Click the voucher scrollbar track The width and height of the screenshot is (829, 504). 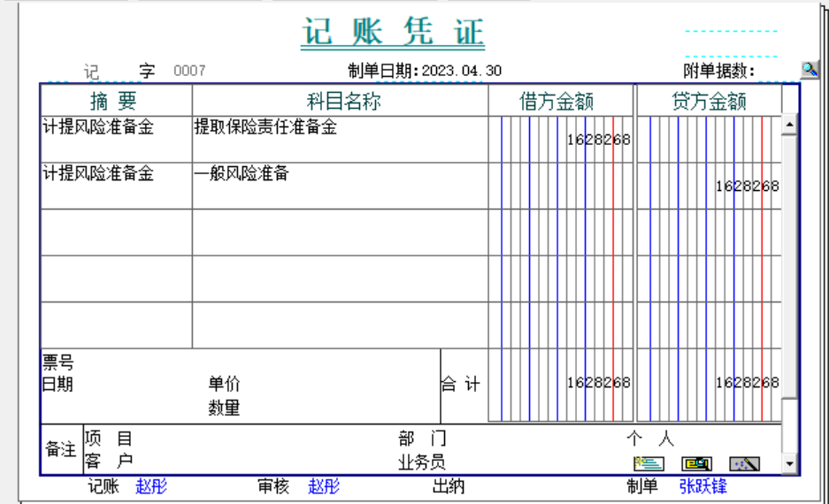tap(789, 292)
